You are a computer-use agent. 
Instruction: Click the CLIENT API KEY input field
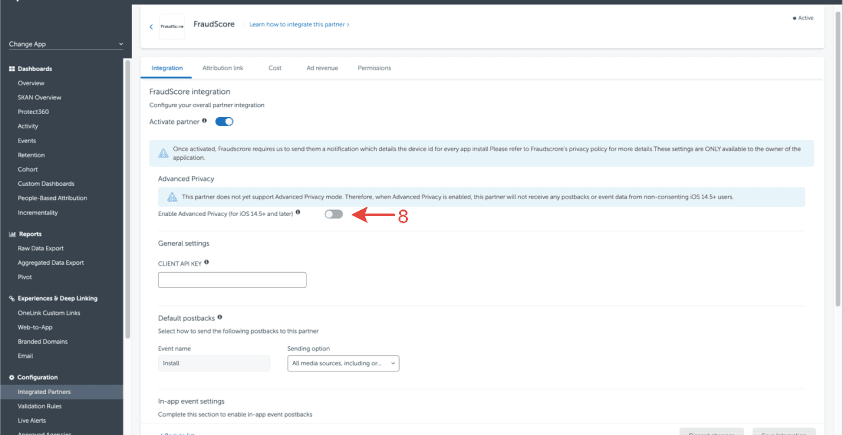coord(232,280)
